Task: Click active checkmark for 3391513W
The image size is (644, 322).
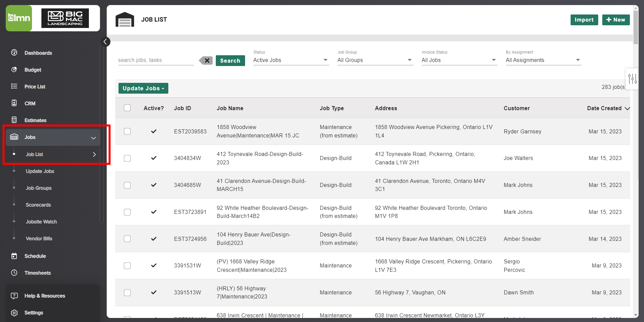Action: [154, 292]
